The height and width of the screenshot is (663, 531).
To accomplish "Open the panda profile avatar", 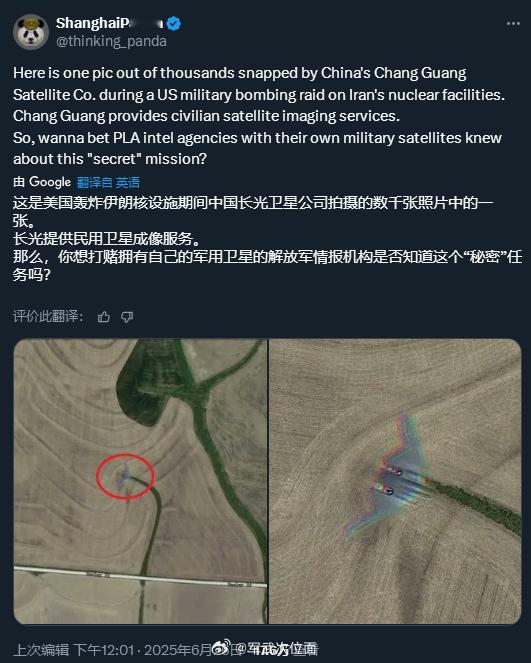I will [30, 32].
